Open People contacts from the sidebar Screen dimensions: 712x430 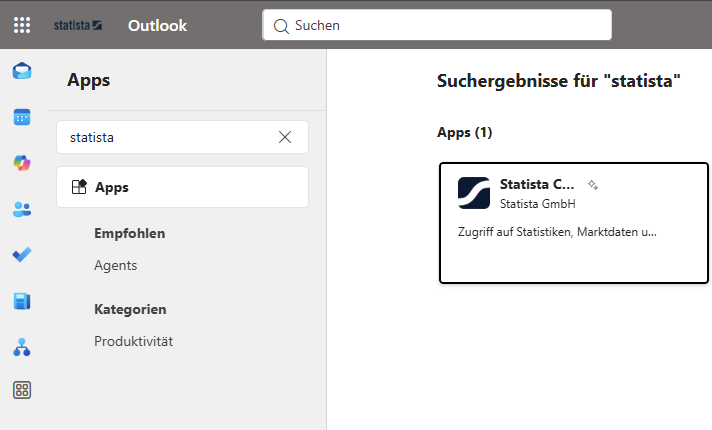22,209
